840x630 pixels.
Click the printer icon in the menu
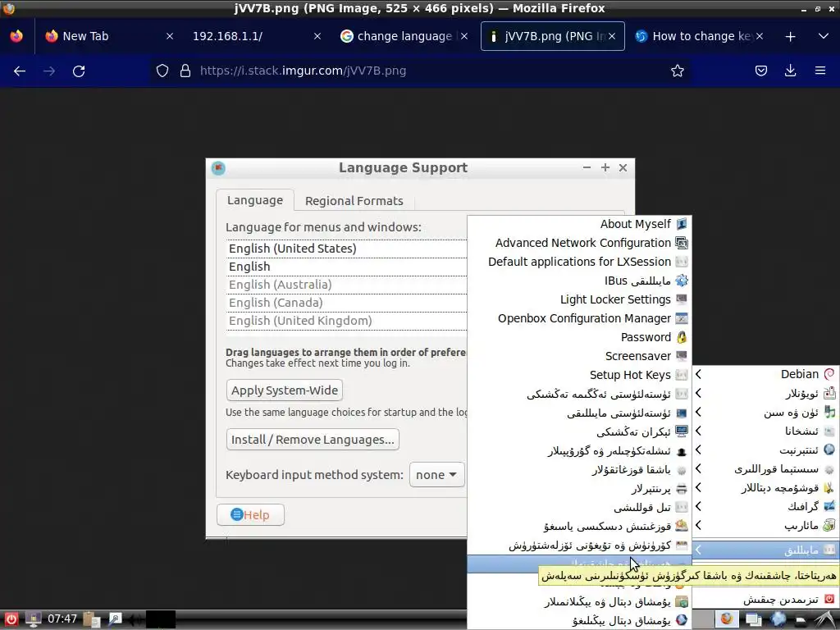tap(682, 489)
